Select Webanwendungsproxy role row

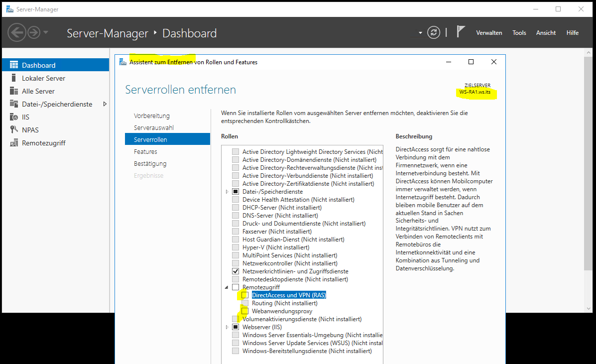(x=282, y=311)
